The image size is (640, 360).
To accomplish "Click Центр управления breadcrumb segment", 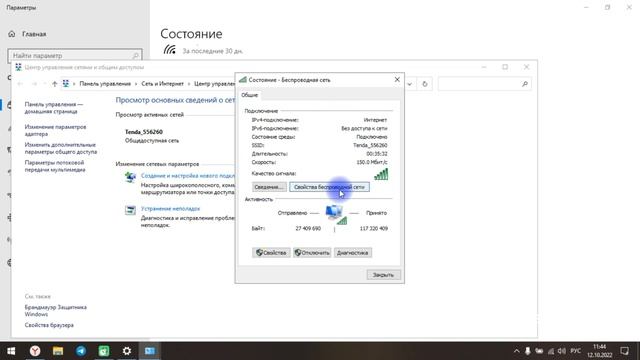I will [214, 84].
